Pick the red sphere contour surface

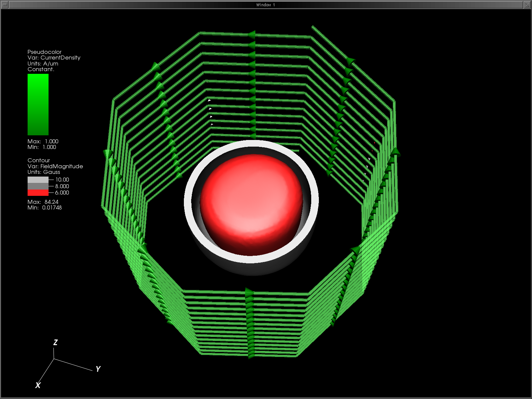coord(251,203)
